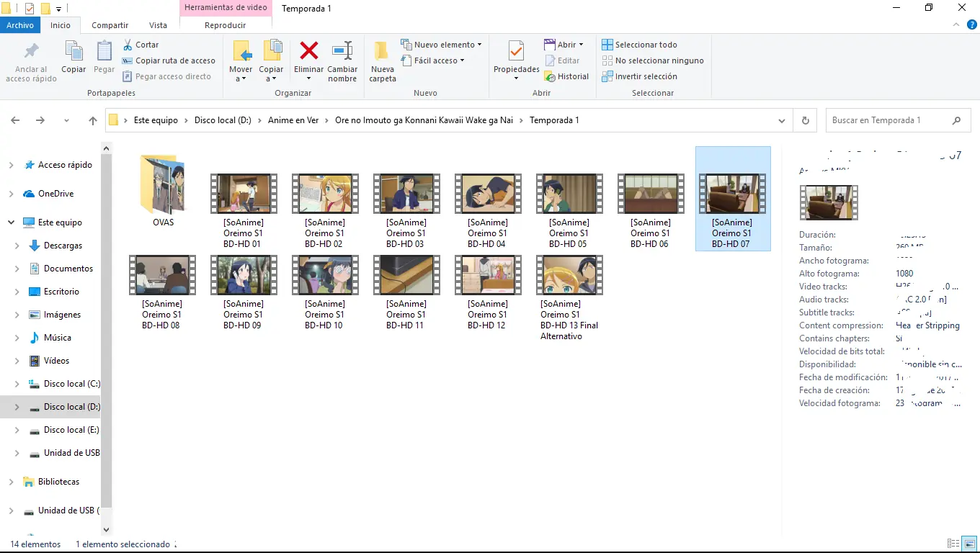Open the Historial of the file

click(566, 76)
